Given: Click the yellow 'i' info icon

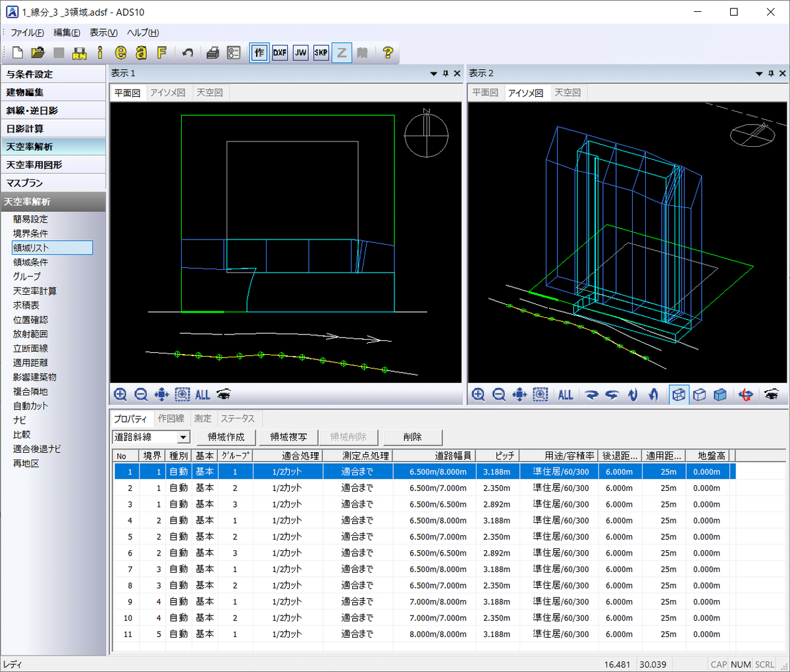Looking at the screenshot, I should (x=100, y=53).
